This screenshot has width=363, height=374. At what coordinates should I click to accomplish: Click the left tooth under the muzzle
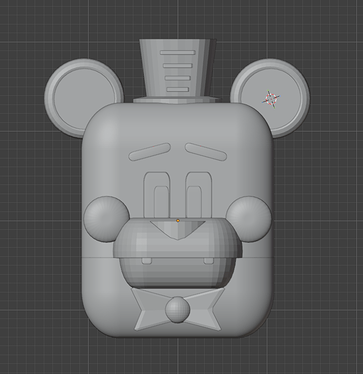coord(146,261)
